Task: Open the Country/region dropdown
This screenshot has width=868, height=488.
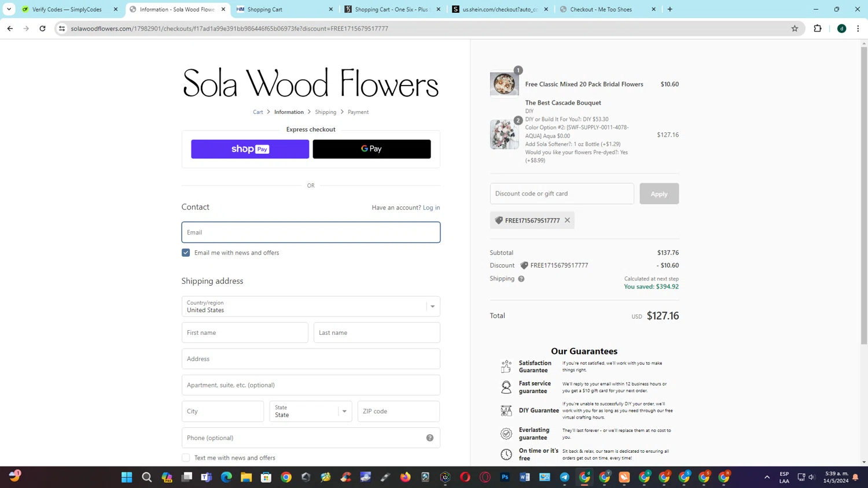Action: pyautogui.click(x=311, y=306)
